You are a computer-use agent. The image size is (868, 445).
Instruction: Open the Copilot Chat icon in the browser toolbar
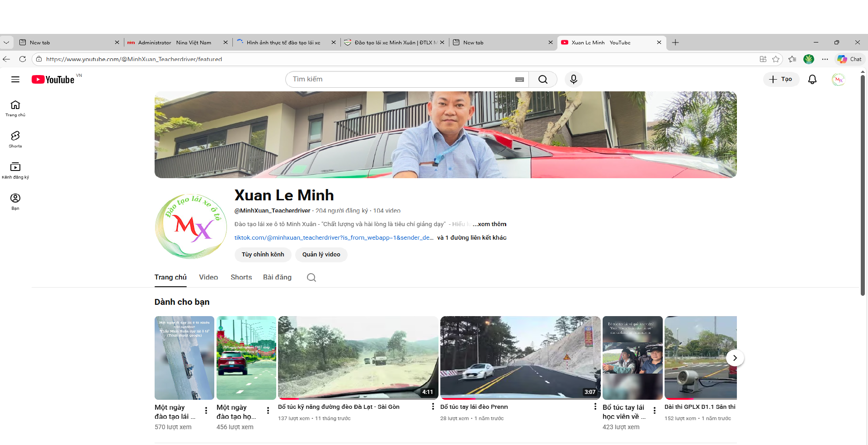[x=849, y=59]
